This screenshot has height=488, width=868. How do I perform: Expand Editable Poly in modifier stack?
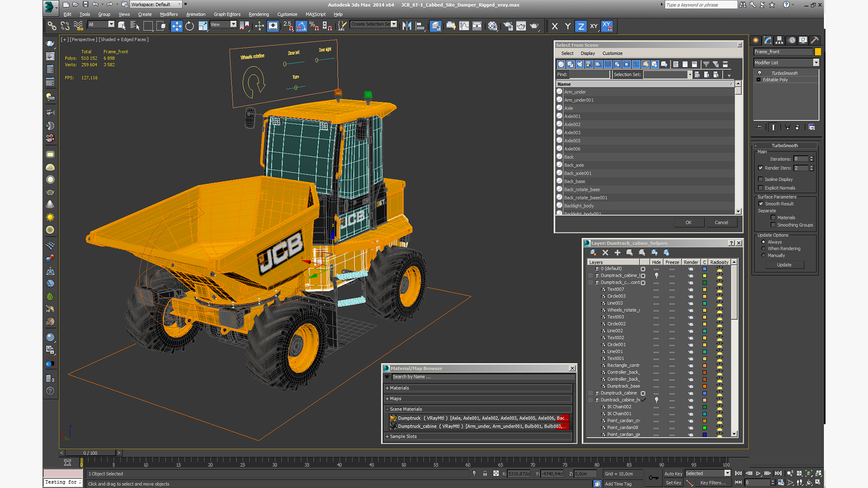pyautogui.click(x=759, y=80)
